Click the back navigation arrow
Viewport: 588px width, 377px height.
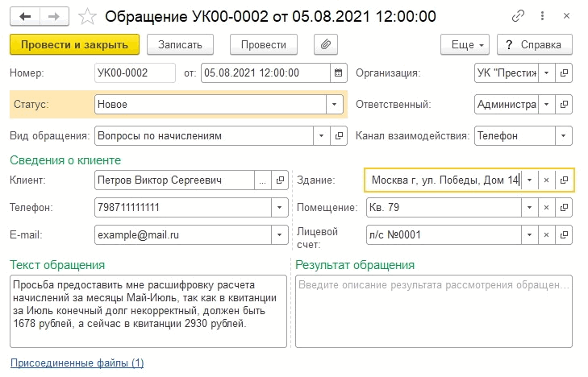pos(27,16)
